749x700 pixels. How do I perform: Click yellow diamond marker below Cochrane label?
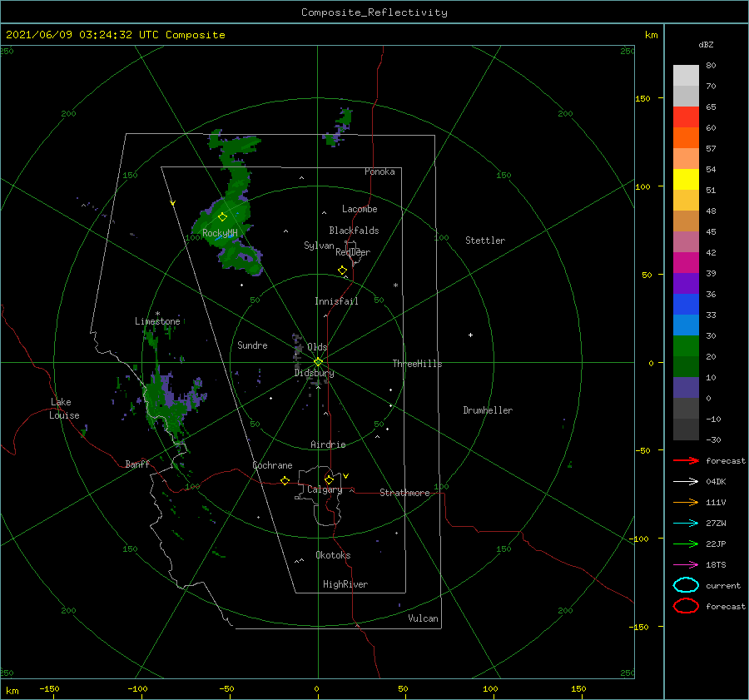285,481
